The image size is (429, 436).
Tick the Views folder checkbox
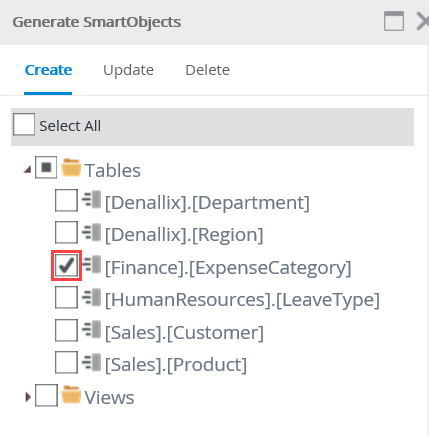pos(46,395)
